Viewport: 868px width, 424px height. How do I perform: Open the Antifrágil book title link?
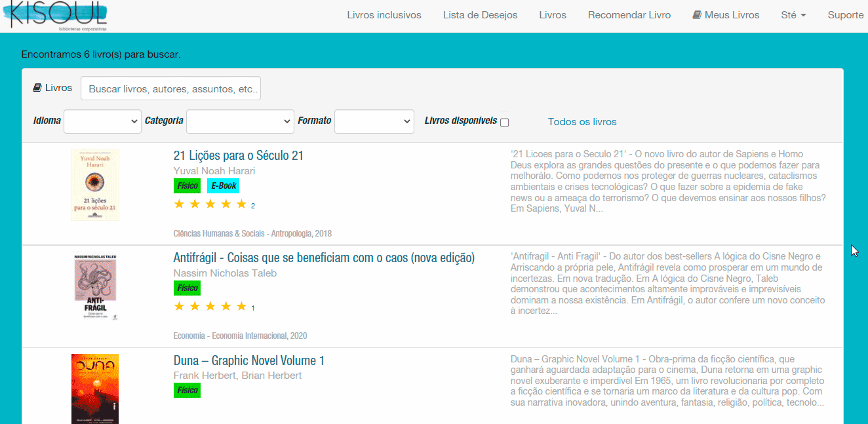click(x=324, y=258)
